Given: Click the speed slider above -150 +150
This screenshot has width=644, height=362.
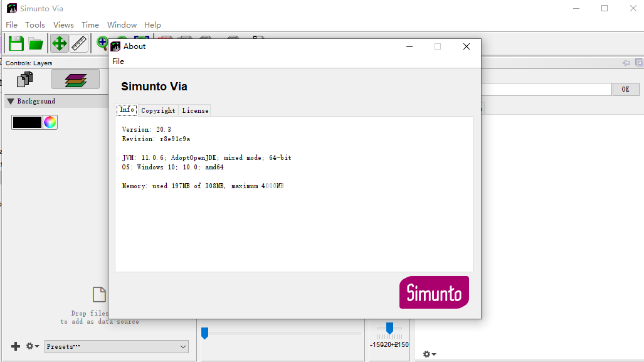Looking at the screenshot, I should 389,328.
